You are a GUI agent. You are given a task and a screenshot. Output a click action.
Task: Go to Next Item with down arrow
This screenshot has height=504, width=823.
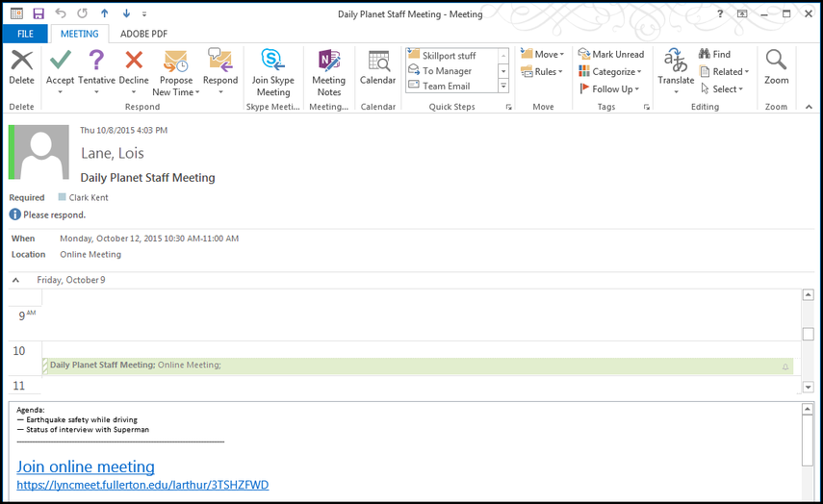[126, 13]
